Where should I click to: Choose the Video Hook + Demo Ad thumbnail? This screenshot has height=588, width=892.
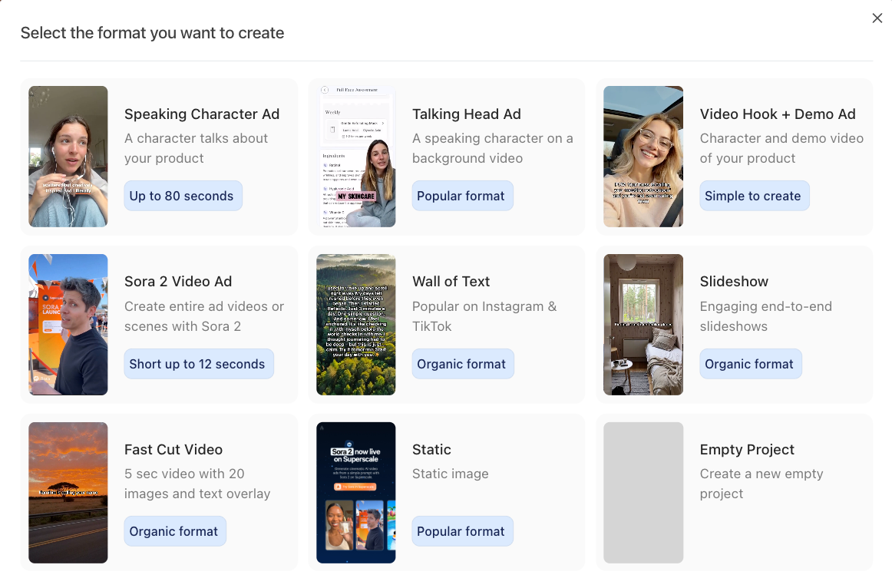tap(643, 157)
